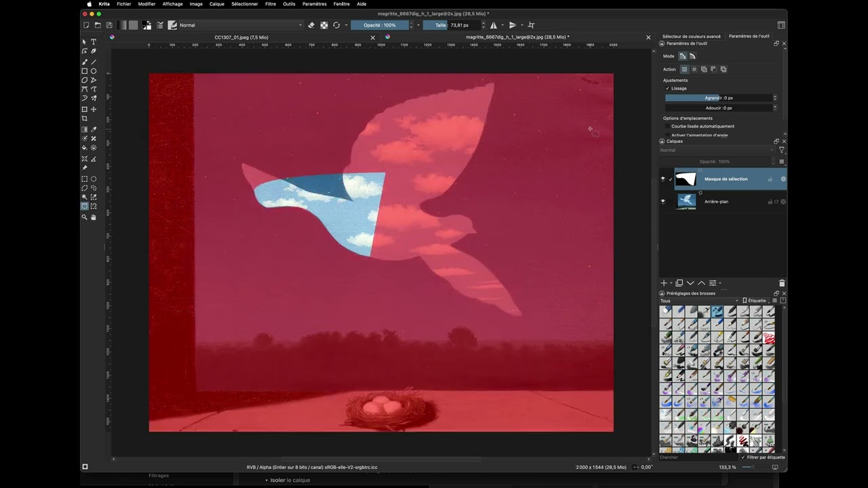868x488 pixels.
Task: Select the Gradient tool
Action: pyautogui.click(x=85, y=129)
